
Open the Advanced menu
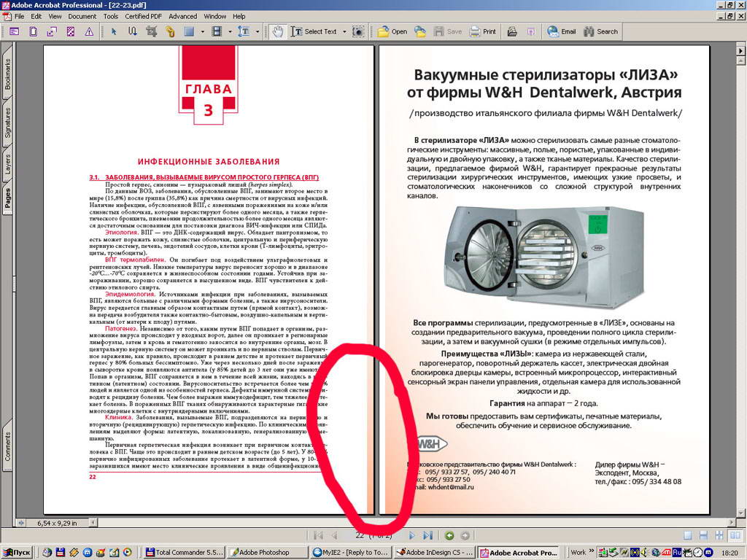pyautogui.click(x=182, y=16)
